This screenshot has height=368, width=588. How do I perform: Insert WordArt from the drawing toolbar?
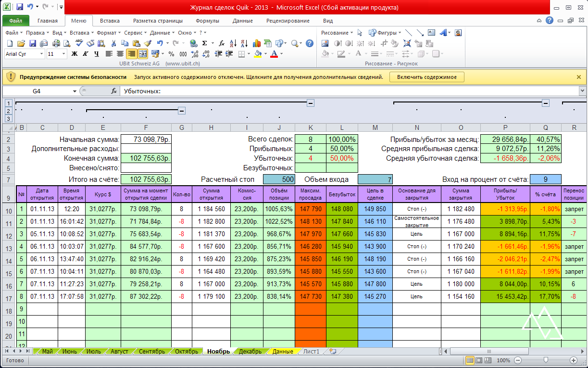[443, 33]
